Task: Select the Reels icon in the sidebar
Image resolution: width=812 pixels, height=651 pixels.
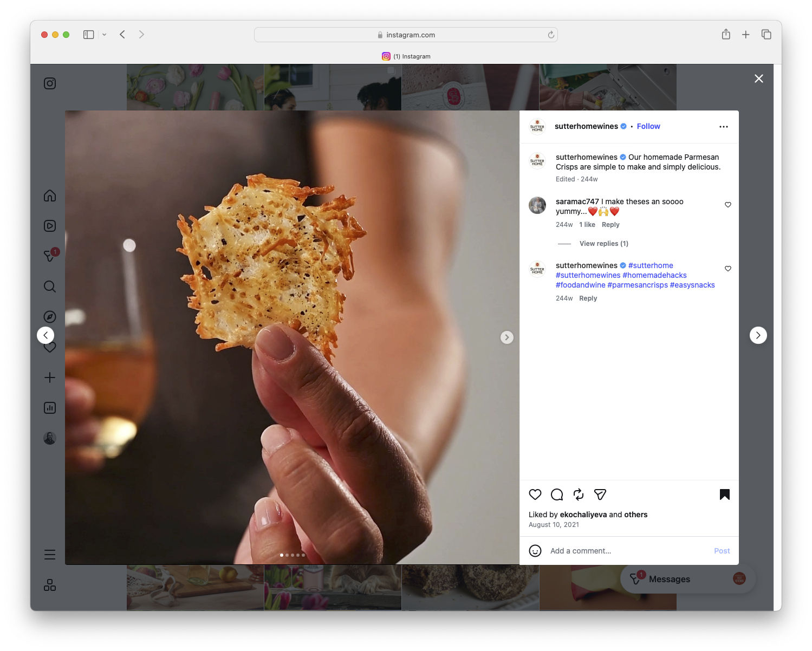Action: pos(49,226)
